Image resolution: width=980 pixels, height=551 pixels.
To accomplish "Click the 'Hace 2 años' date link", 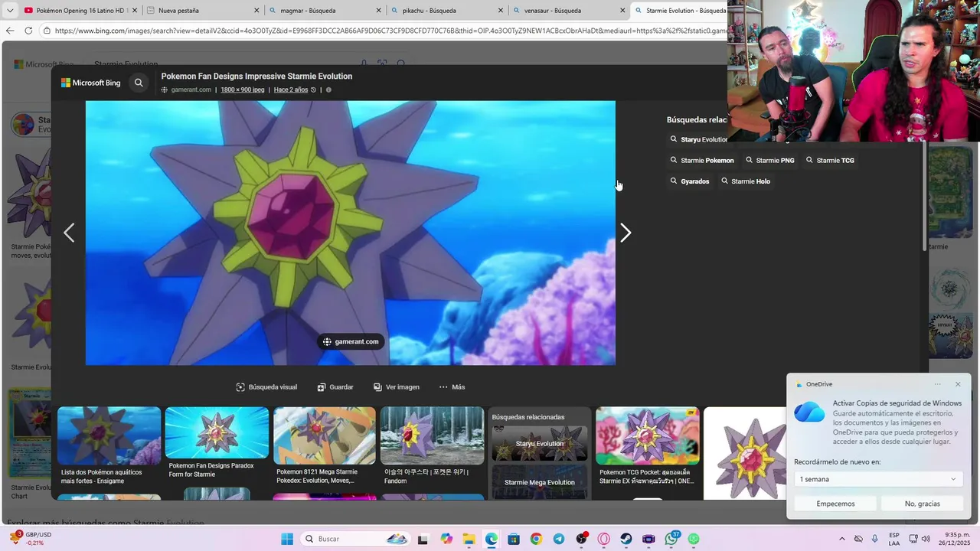I will 291,90.
